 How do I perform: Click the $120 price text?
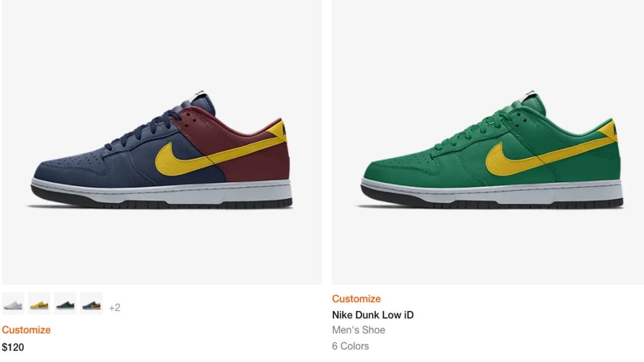(13, 347)
